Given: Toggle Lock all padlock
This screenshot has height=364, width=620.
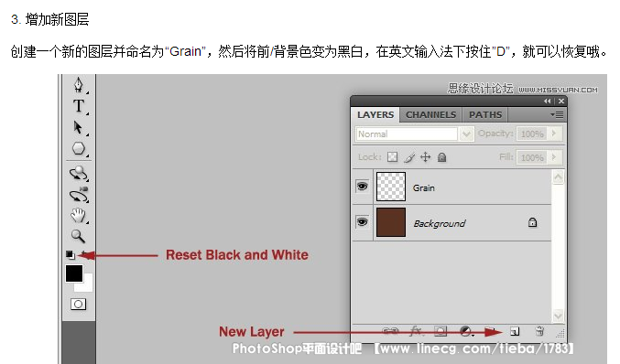Looking at the screenshot, I should [x=441, y=157].
